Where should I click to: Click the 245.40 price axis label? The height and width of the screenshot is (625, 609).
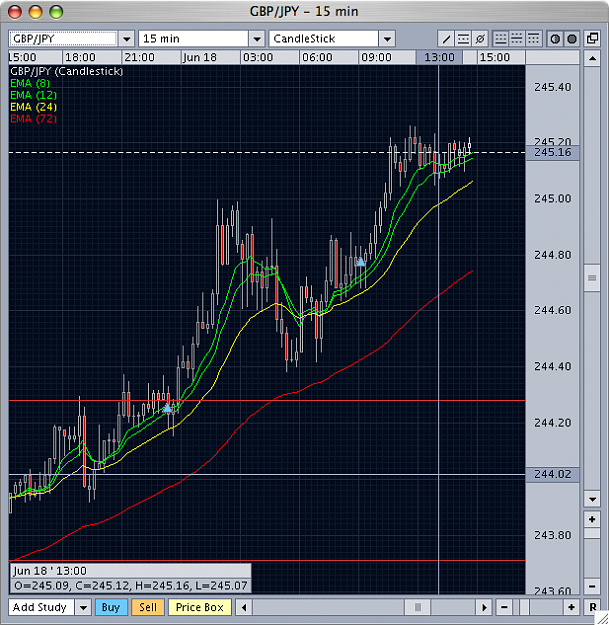tap(552, 87)
